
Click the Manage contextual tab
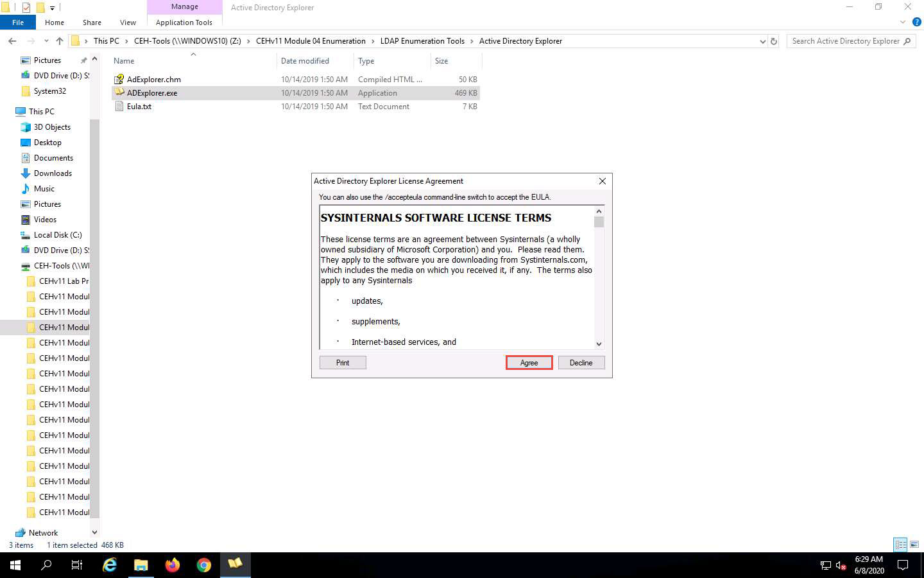pos(185,6)
